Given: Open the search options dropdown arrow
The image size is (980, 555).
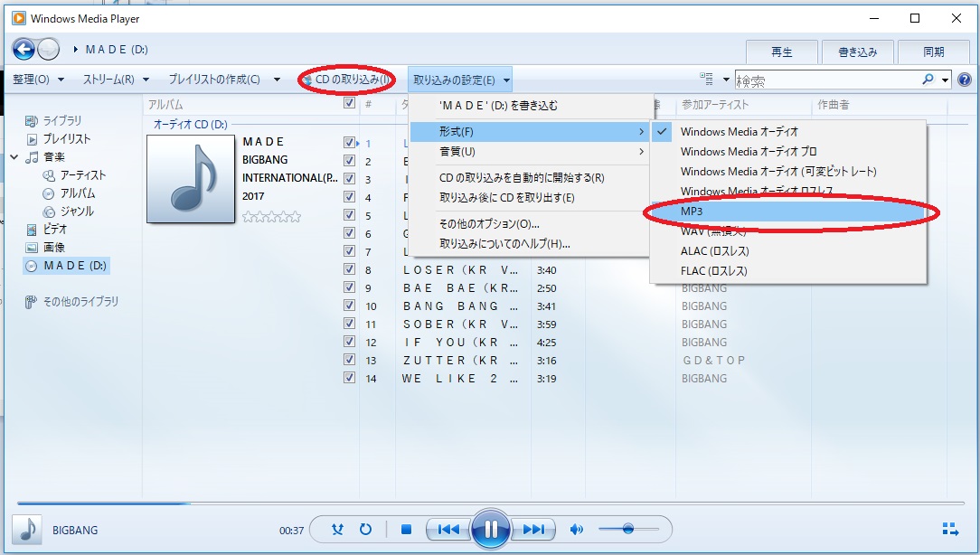Looking at the screenshot, I should 945,80.
